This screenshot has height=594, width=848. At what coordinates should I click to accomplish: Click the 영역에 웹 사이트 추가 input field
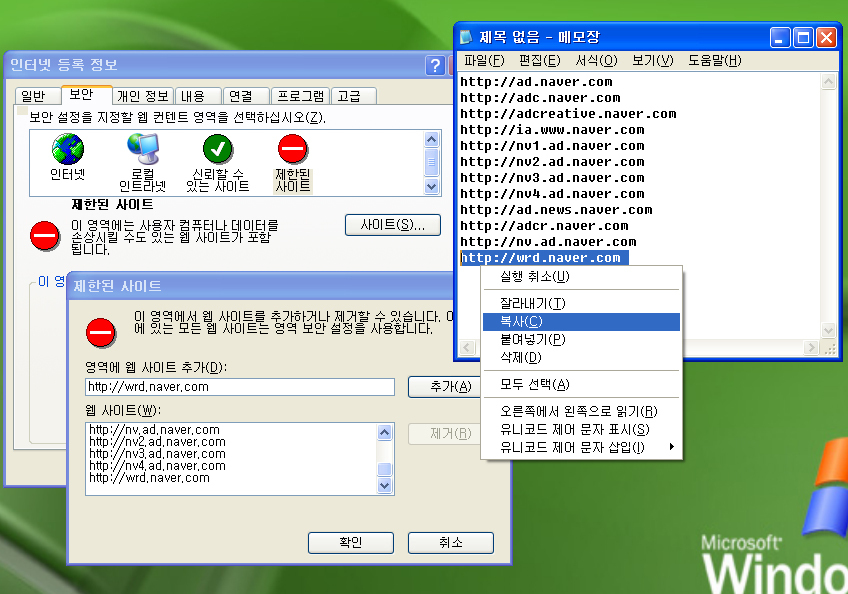pyautogui.click(x=240, y=387)
